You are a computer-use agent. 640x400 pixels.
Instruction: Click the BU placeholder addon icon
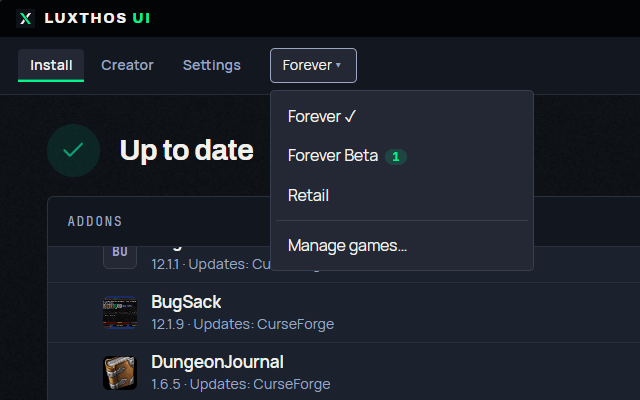(120, 257)
